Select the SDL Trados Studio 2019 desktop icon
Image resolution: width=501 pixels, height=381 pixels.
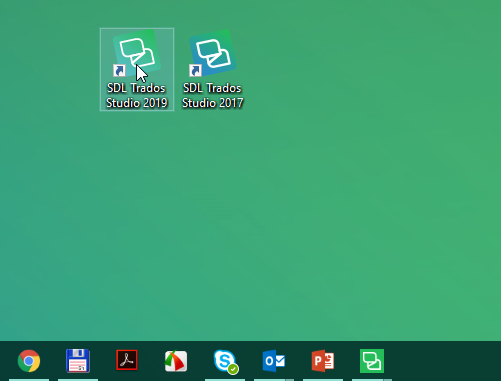tap(137, 69)
